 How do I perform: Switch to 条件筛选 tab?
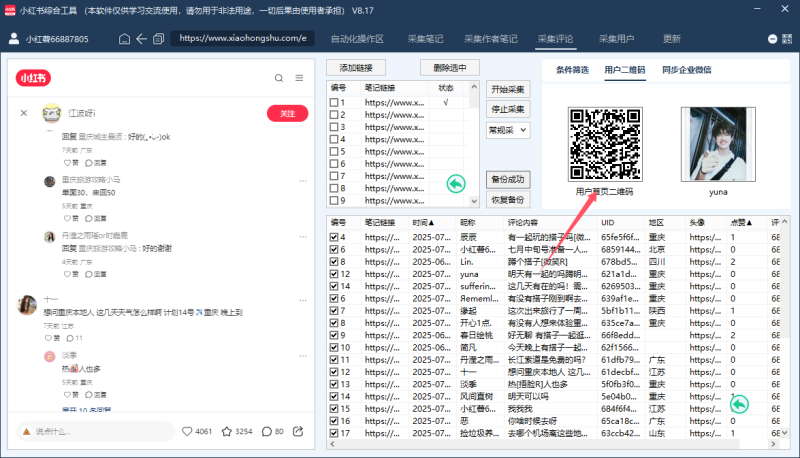click(x=572, y=70)
